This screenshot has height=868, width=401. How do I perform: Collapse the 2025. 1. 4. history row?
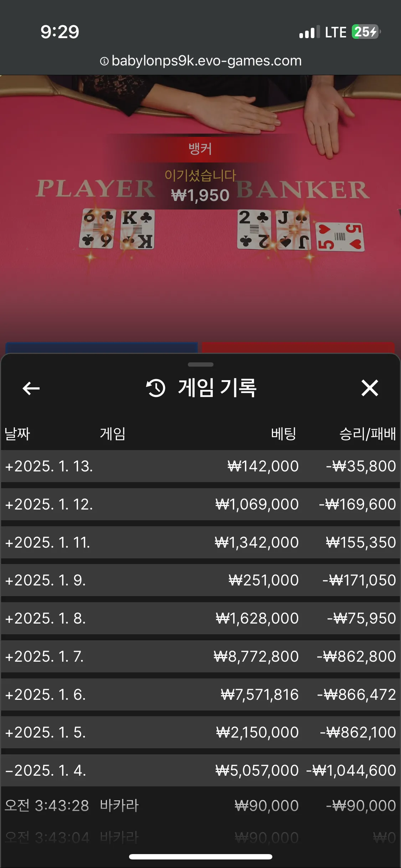(x=200, y=770)
